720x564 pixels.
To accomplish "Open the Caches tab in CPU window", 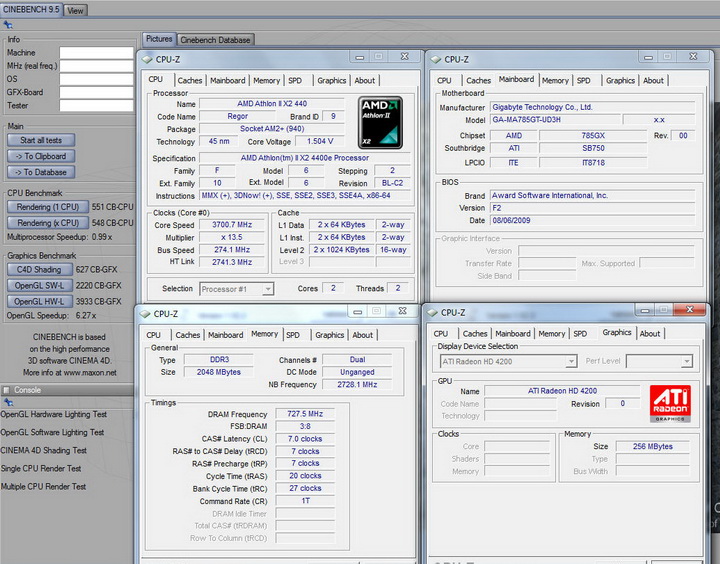I will pyautogui.click(x=189, y=80).
